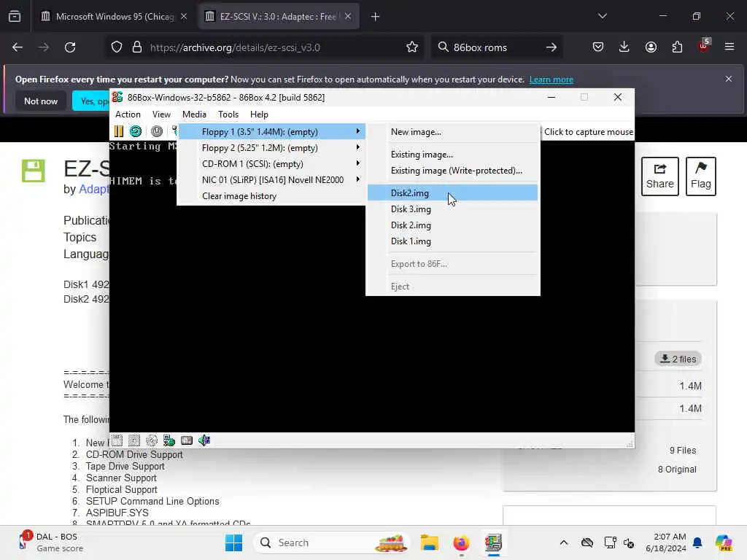Go back to previous page
This screenshot has width=747, height=560.
point(18,47)
